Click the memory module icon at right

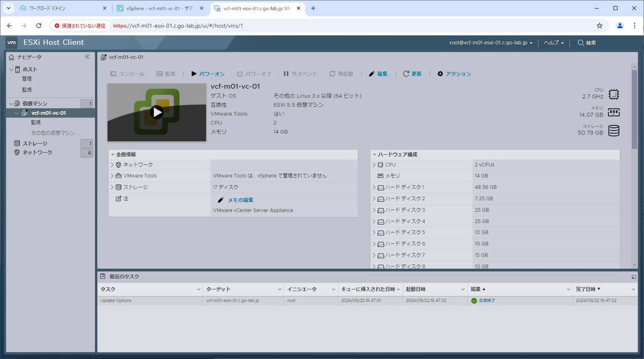(614, 113)
